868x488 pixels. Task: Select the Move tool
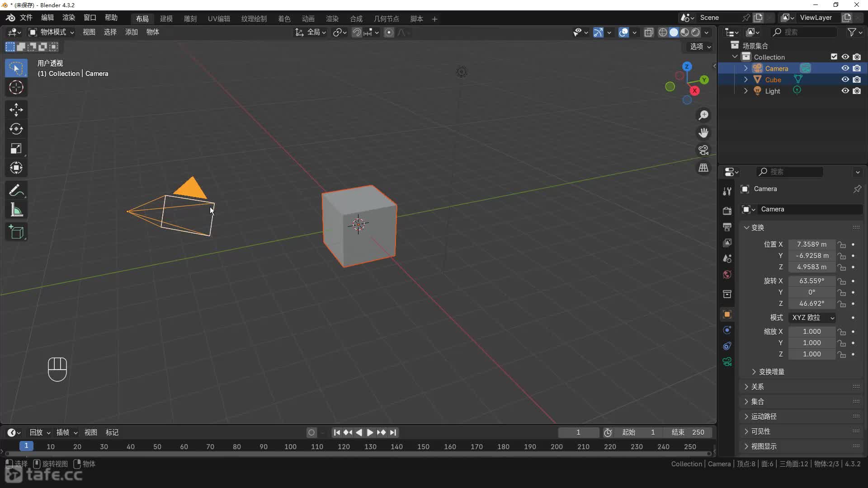pyautogui.click(x=16, y=109)
